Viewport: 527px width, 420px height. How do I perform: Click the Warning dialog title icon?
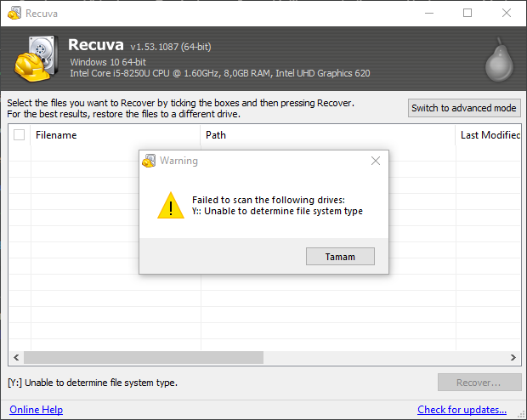tap(150, 161)
